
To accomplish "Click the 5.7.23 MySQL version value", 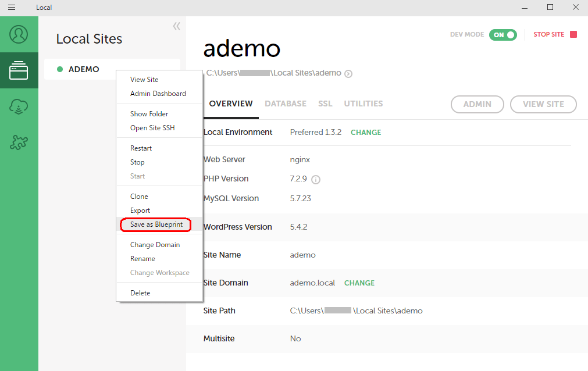I will [x=300, y=198].
